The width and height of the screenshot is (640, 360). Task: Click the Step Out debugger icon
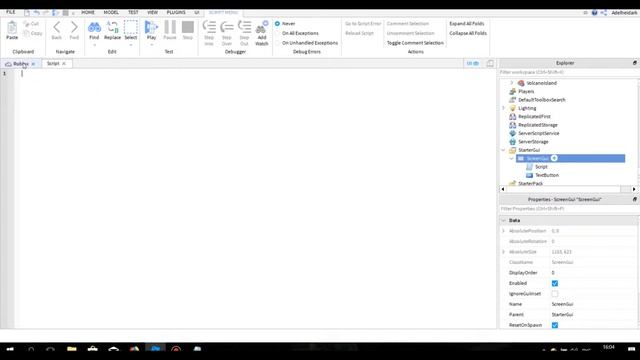244,27
